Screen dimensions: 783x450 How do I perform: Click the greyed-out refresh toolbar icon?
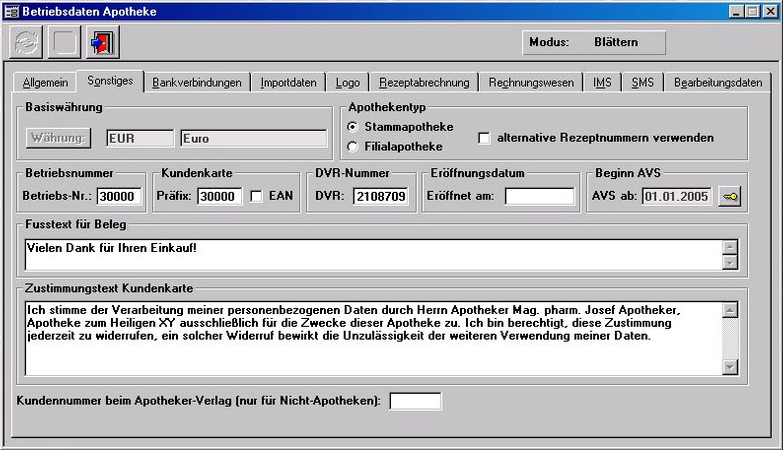[x=25, y=43]
